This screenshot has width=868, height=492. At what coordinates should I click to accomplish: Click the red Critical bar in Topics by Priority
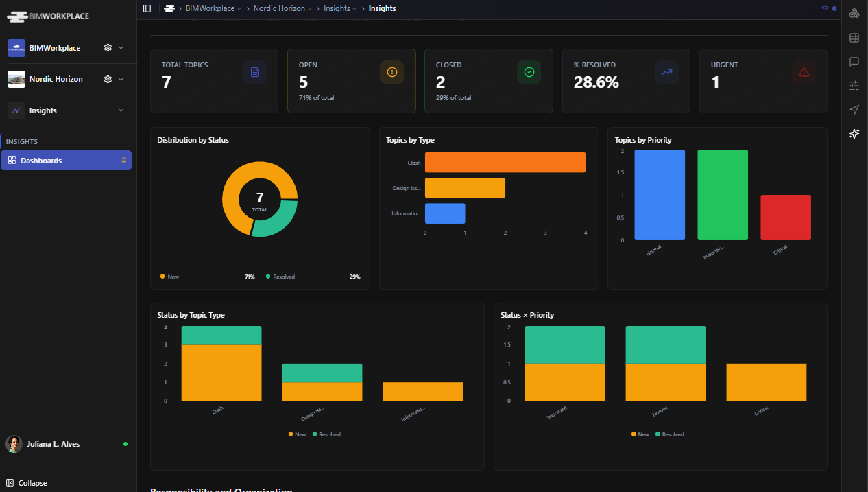pos(786,218)
